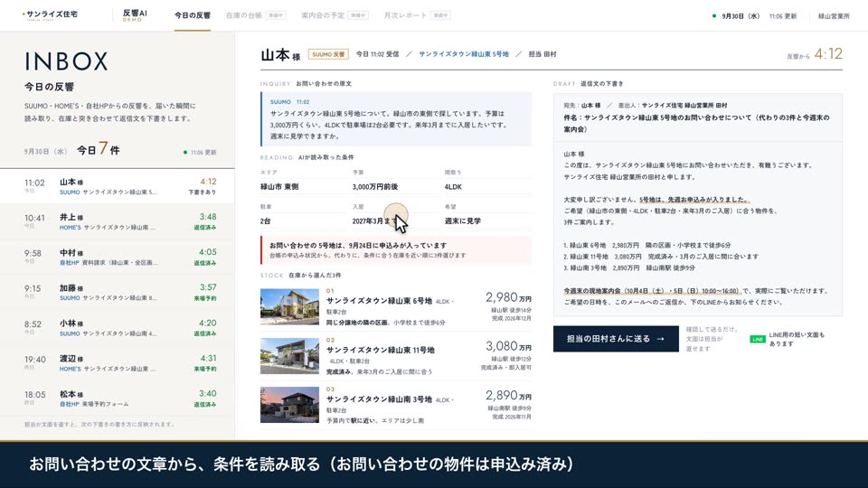The height and width of the screenshot is (488, 868).
Task: Click the INBOX heading
Action: pyautogui.click(x=66, y=61)
